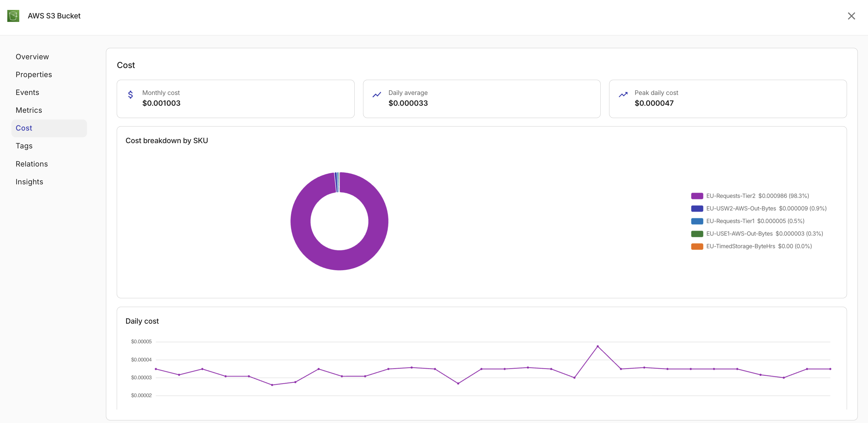Viewport: 868px width, 423px height.
Task: Click the EU-USW2-AWS-Out-Bytes $0.000009 legend label
Action: [x=766, y=209]
